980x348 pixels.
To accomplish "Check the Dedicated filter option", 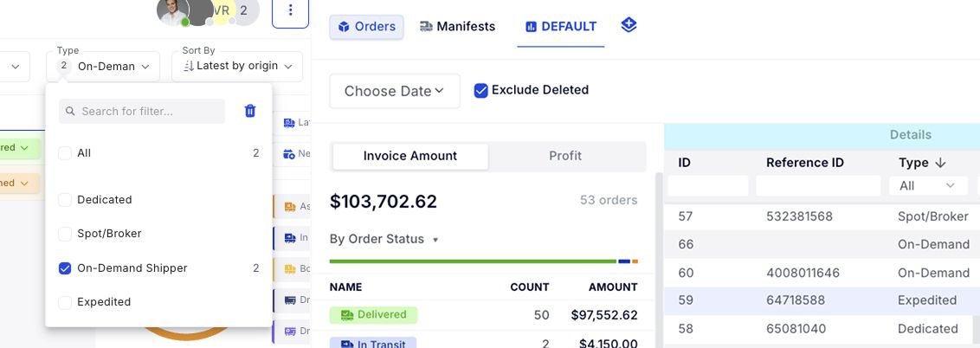I will click(65, 200).
